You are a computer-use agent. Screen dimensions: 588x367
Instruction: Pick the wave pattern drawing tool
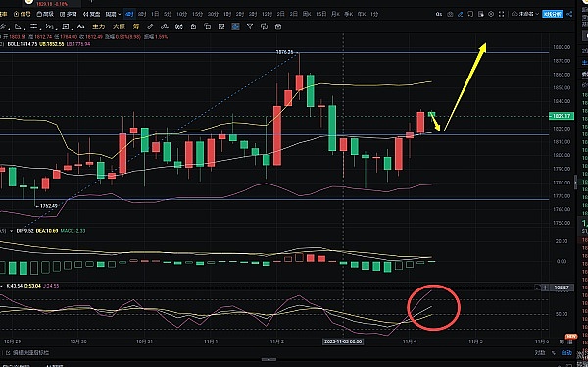click(50, 26)
